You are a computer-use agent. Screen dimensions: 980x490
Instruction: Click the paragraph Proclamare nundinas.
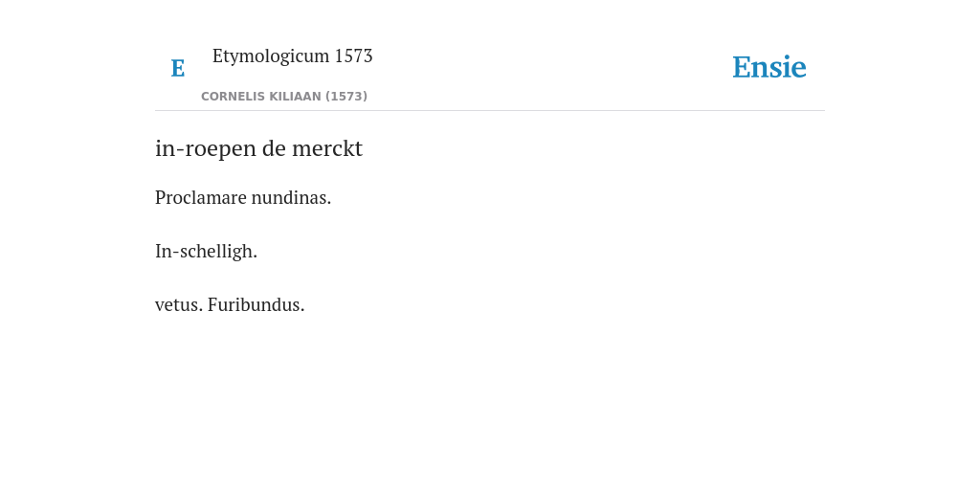coord(243,197)
